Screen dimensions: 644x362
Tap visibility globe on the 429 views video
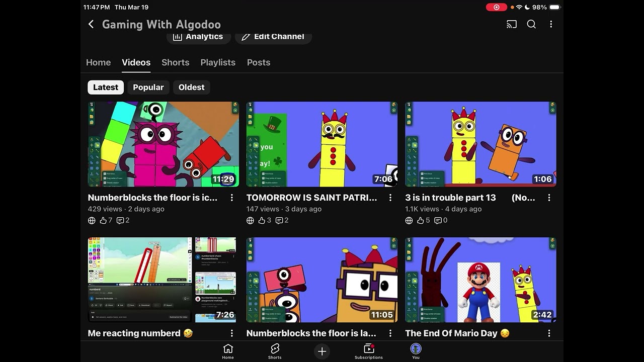point(92,220)
